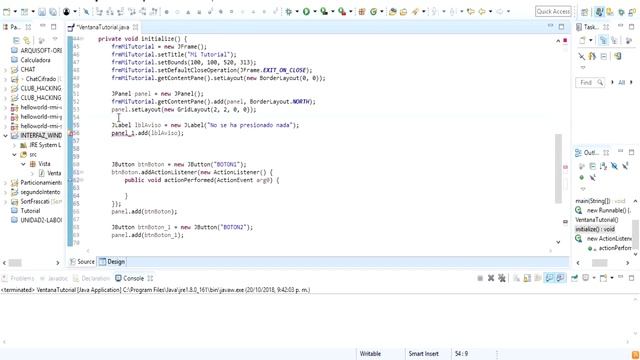Click the editor vertical scrollbar thumb
The height and width of the screenshot is (360, 640).
(558, 168)
